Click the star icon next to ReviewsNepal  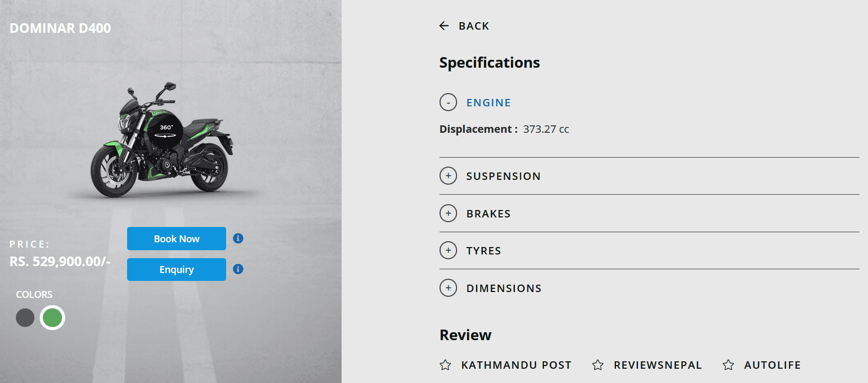[x=598, y=365]
